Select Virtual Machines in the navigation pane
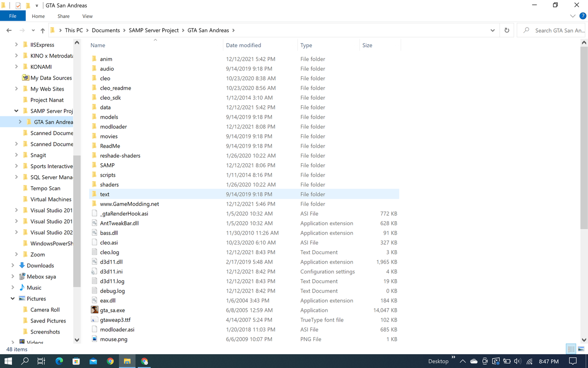The image size is (588, 368). pyautogui.click(x=51, y=199)
